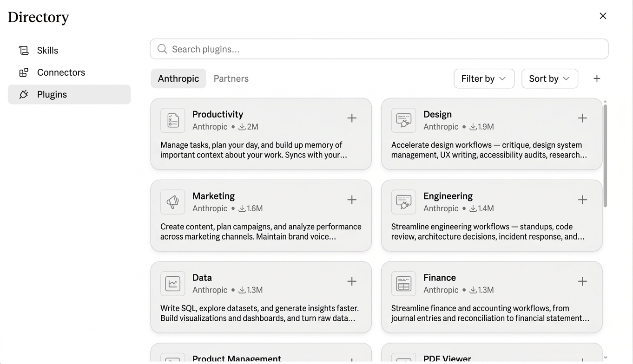Click the search magnifier icon
633x364 pixels.
click(x=162, y=49)
